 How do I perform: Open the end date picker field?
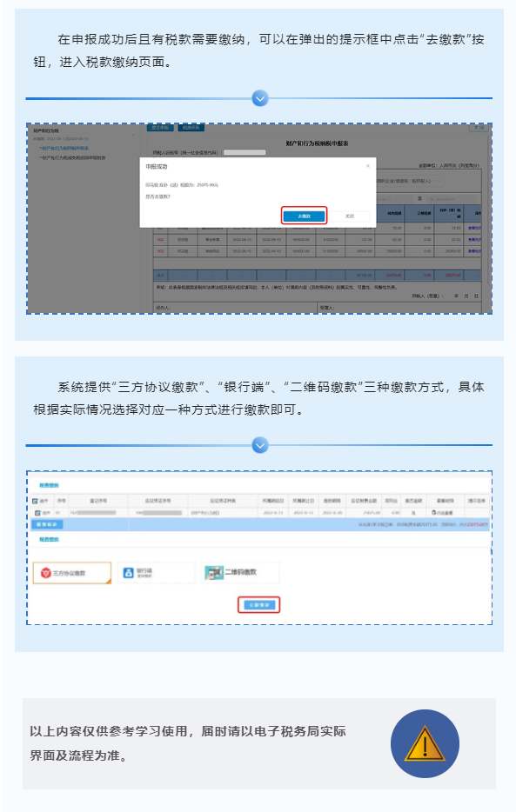pos(451,199)
